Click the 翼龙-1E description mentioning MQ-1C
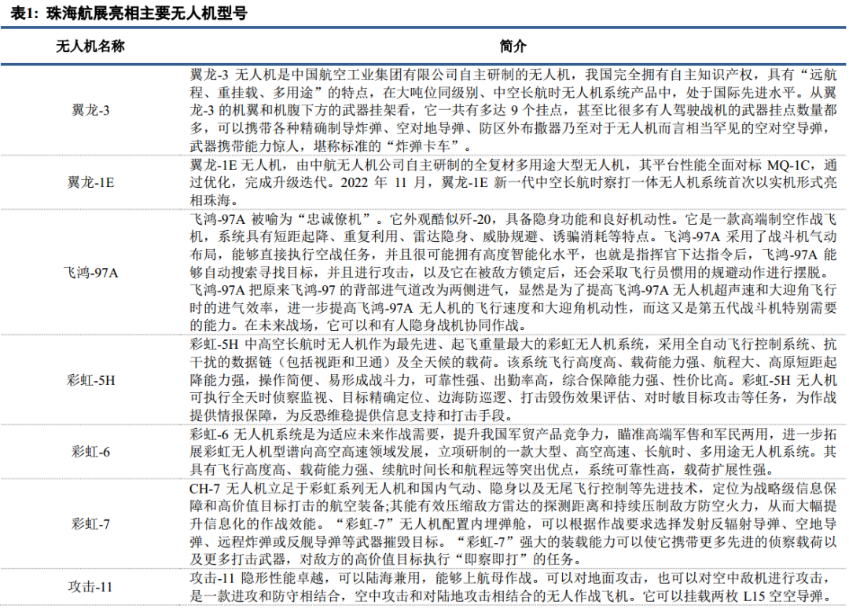The height and width of the screenshot is (616, 849). pos(513,182)
